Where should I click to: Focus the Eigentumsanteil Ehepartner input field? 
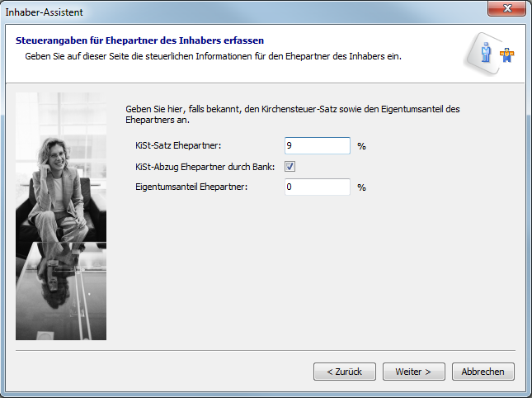pyautogui.click(x=318, y=187)
